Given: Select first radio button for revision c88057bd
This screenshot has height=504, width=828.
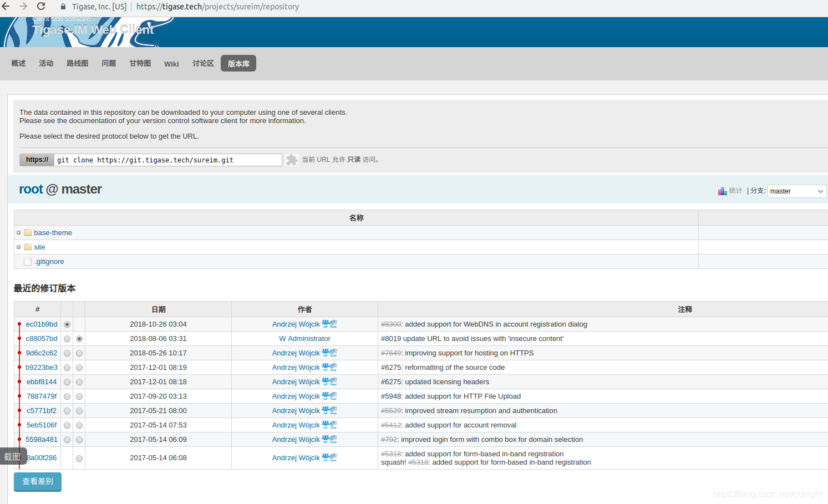Looking at the screenshot, I should click(x=67, y=339).
